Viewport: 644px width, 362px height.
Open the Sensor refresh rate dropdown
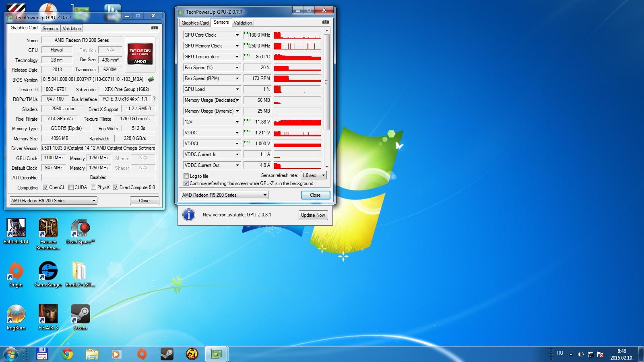point(314,175)
